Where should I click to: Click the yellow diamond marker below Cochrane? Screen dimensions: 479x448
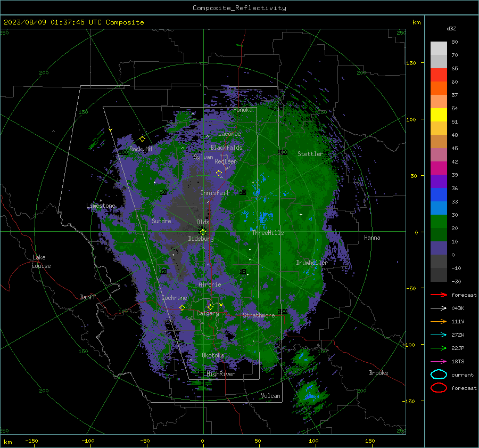(183, 307)
